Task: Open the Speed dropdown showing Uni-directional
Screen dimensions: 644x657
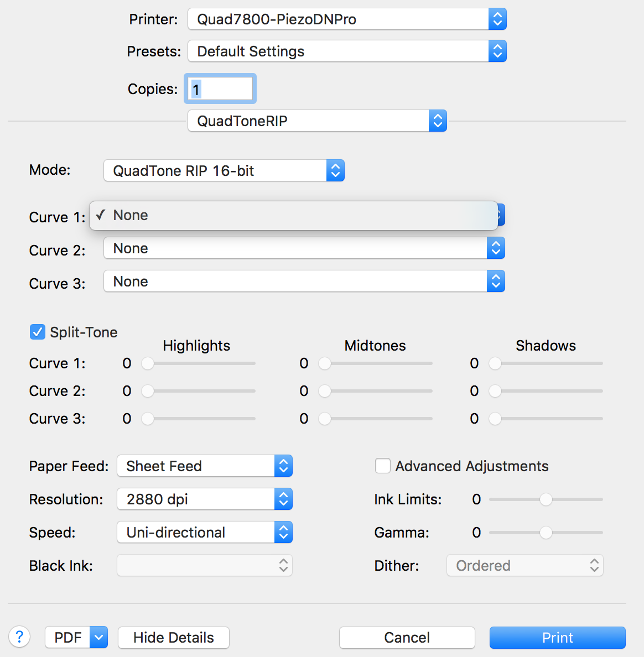Action: pos(205,532)
